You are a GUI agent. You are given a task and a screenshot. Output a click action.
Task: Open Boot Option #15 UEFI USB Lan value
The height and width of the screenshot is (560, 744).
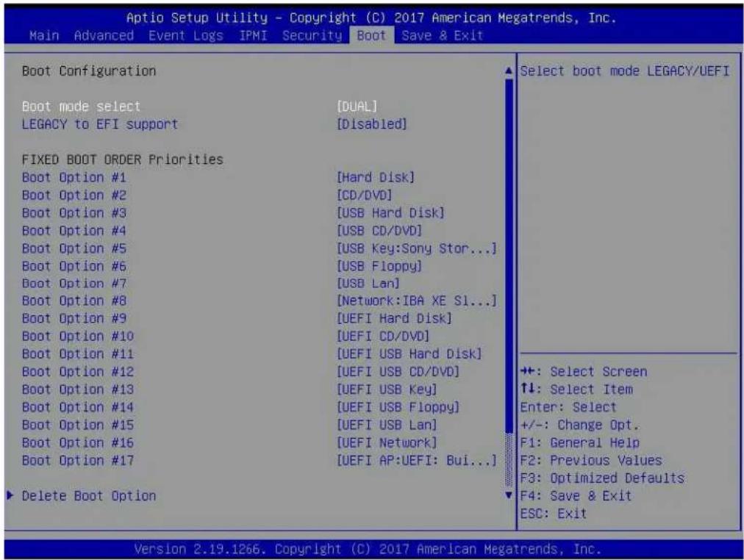387,426
